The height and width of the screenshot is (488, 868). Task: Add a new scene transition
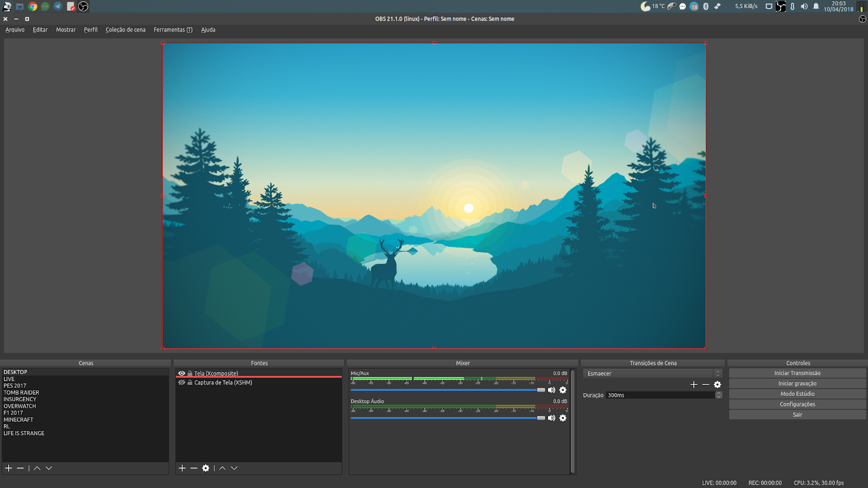[x=693, y=384]
